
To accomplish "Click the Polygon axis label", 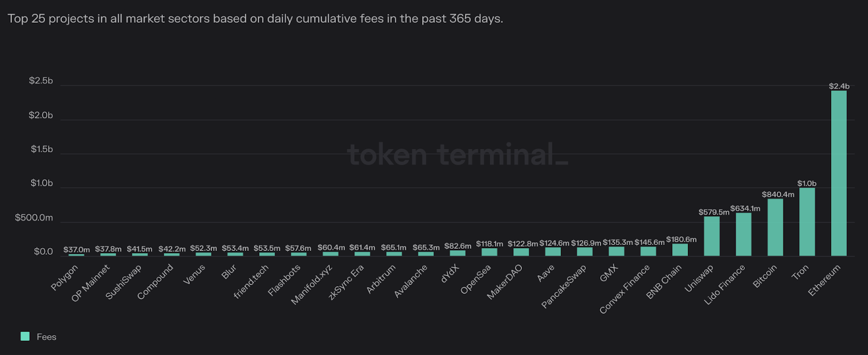I will pyautogui.click(x=65, y=277).
